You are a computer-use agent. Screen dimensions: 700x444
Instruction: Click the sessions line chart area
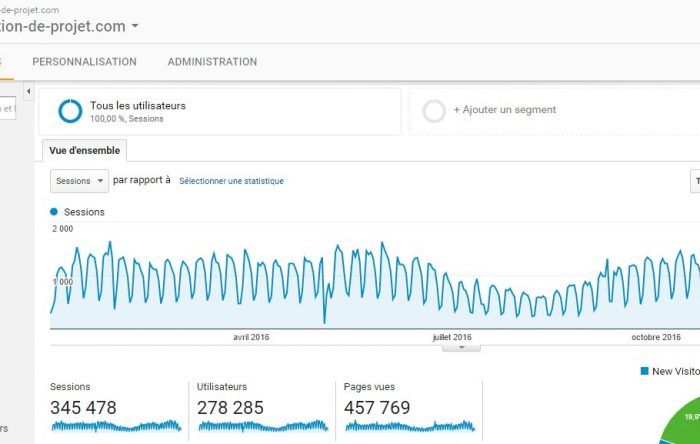pos(375,283)
